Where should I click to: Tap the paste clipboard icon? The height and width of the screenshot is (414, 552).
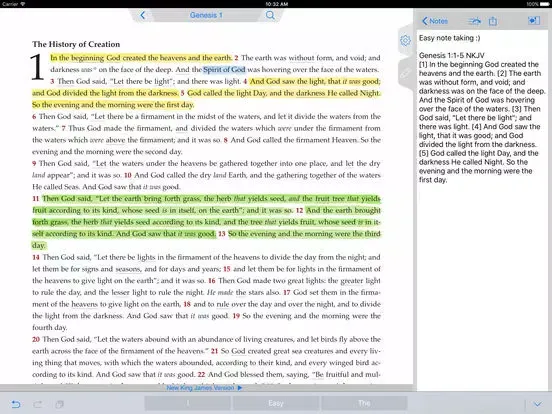(59, 404)
